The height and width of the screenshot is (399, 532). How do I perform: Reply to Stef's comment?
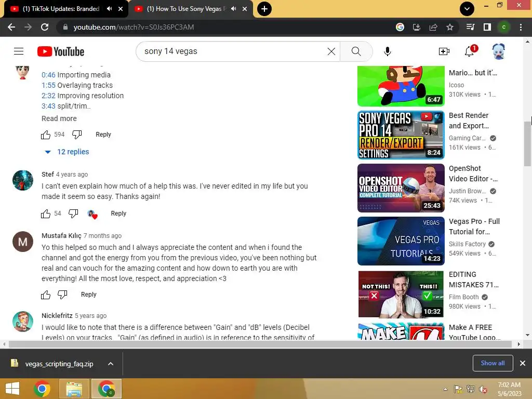(x=118, y=214)
